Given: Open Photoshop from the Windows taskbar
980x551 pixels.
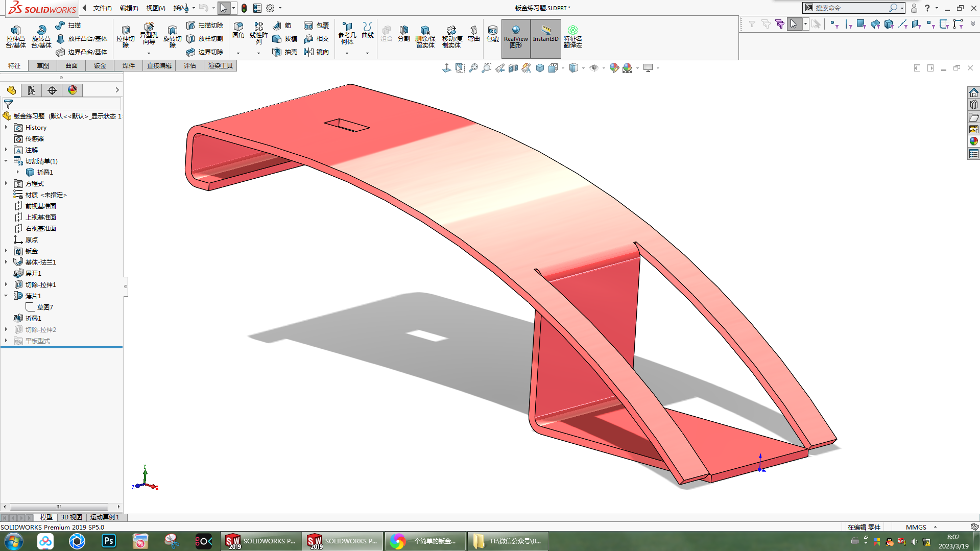Looking at the screenshot, I should [109, 541].
